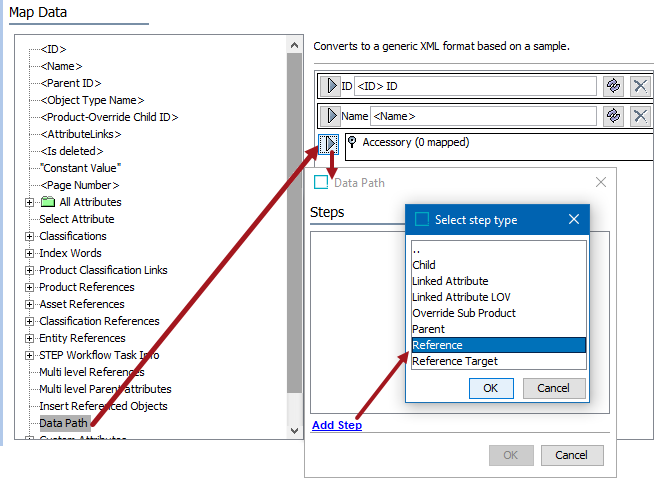Select the Data Path tree item
This screenshot has height=478, width=656.
click(x=64, y=423)
